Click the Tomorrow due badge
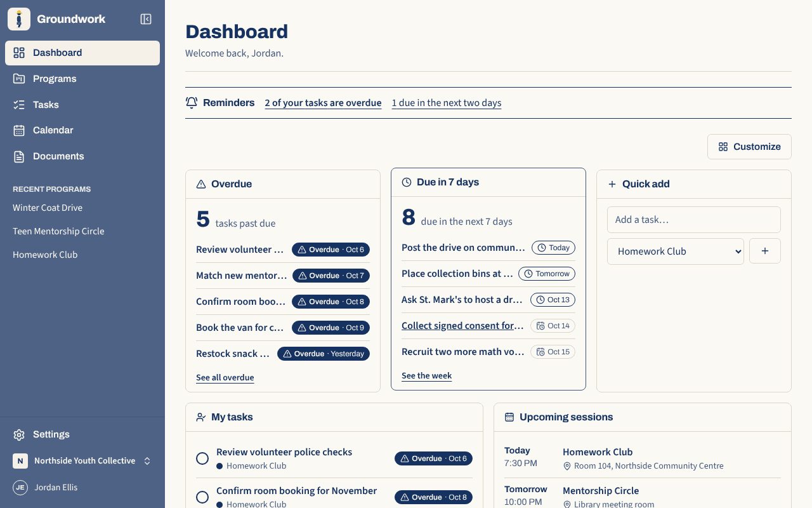The height and width of the screenshot is (508, 812). click(x=547, y=274)
